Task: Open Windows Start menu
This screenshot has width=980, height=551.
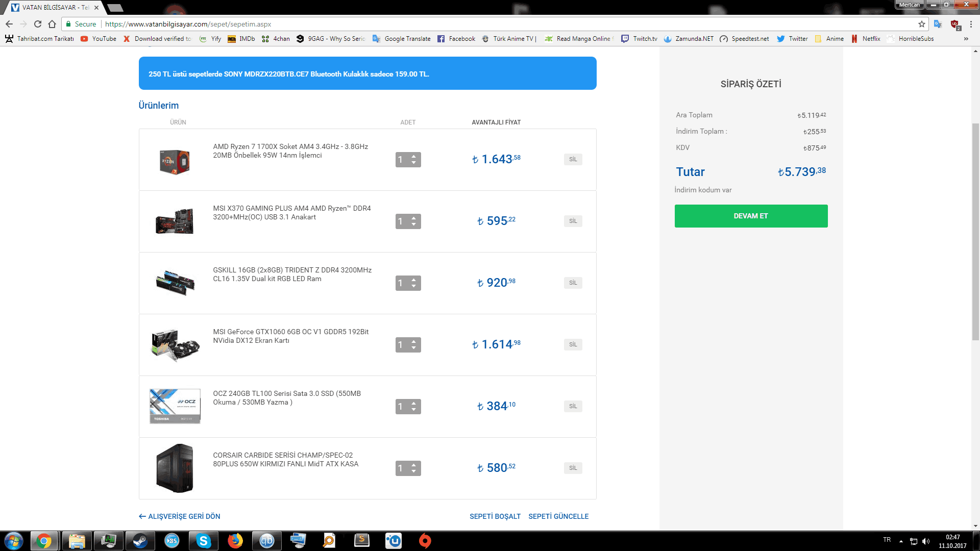Action: tap(14, 541)
